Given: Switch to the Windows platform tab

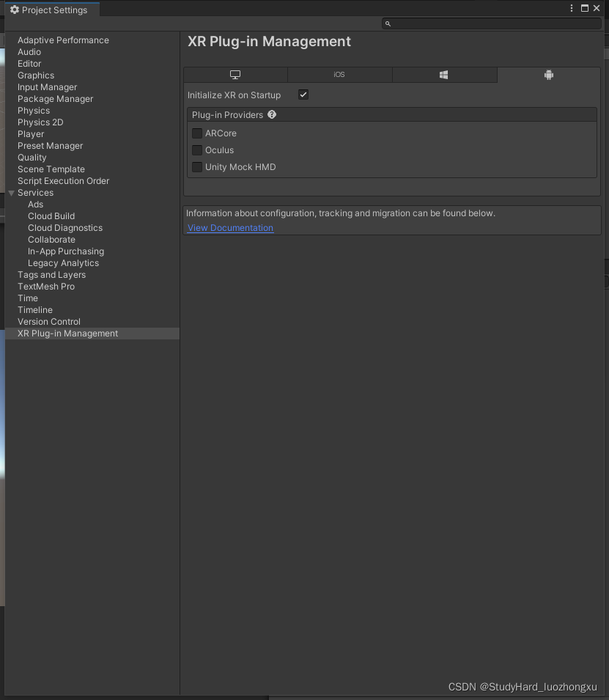Looking at the screenshot, I should coord(444,75).
